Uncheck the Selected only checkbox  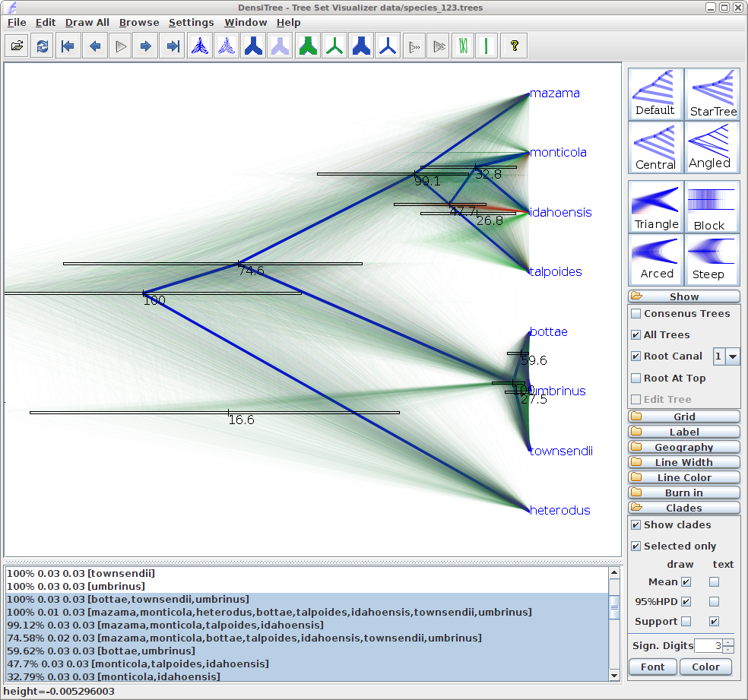636,546
